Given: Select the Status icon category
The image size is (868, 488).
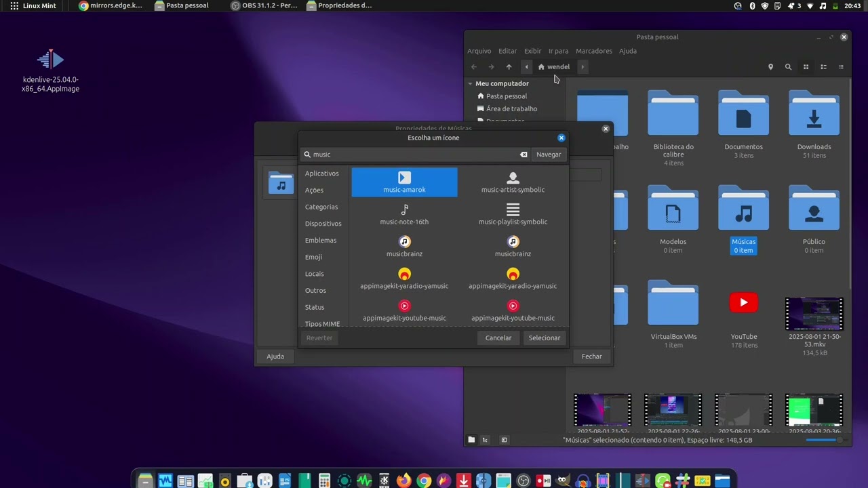Looking at the screenshot, I should click(315, 307).
